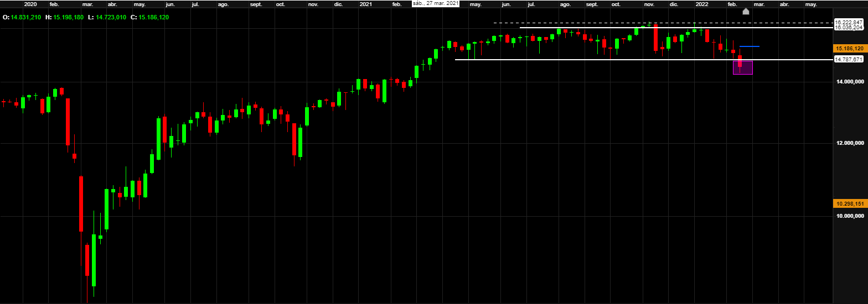Click the feb. label right after 2020

54,4
